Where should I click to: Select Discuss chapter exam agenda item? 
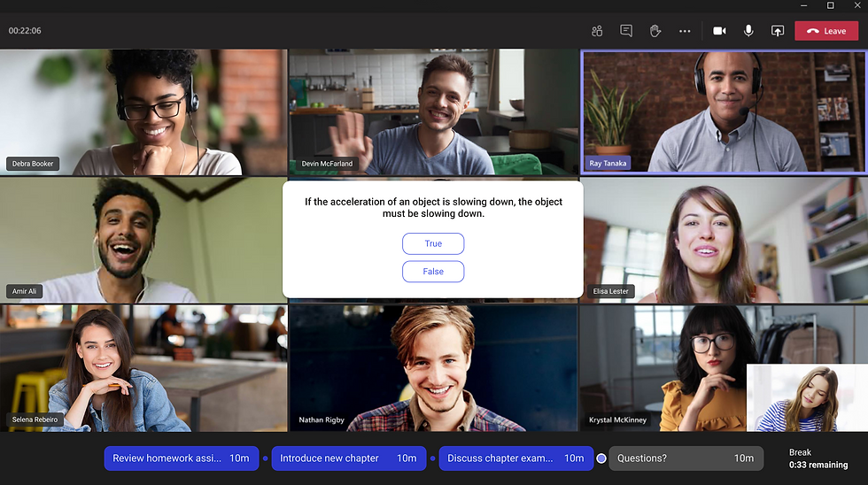515,458
